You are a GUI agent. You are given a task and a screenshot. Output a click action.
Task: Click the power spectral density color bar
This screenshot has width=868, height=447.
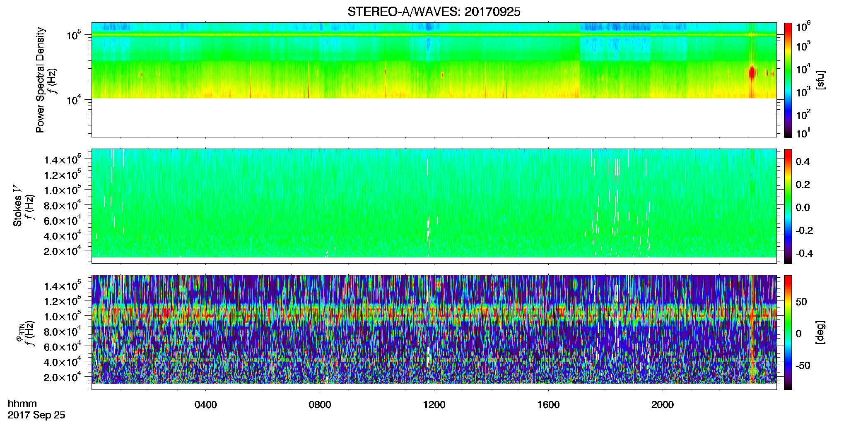click(788, 80)
